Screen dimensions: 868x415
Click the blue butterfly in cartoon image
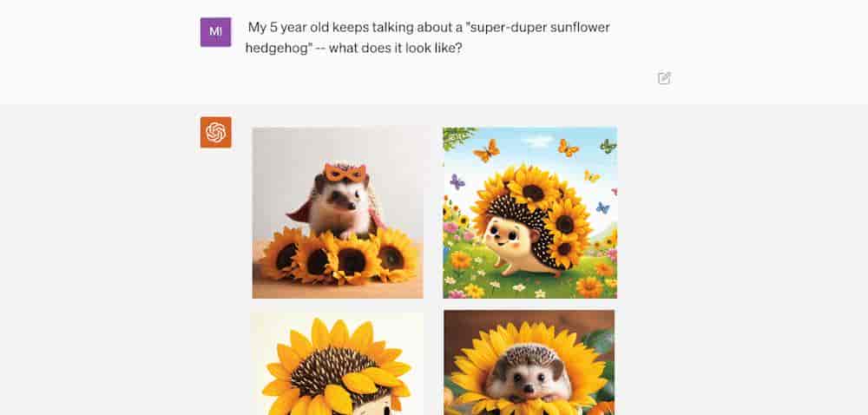602,208
